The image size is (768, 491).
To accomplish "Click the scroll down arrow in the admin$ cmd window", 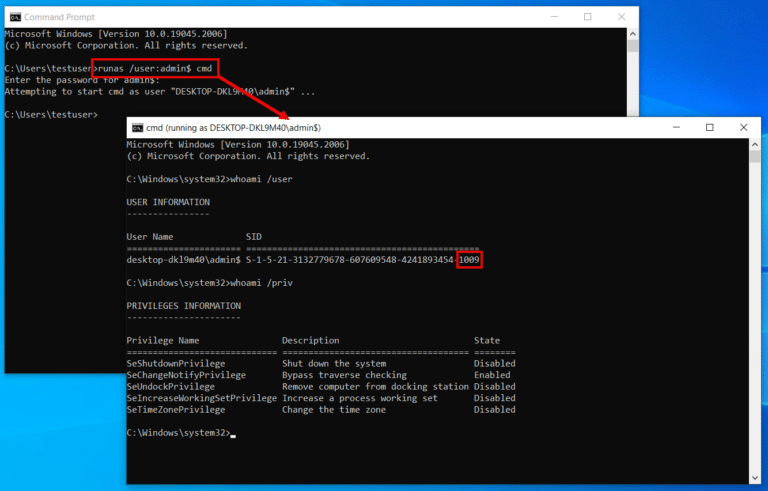I will [755, 478].
